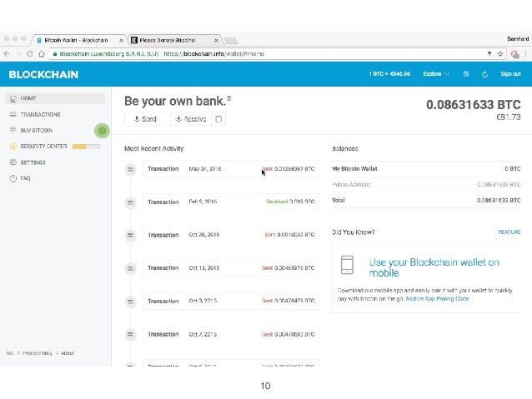This screenshot has height=399, width=532.
Task: Click the copy address clipboard icon
Action: (218, 119)
